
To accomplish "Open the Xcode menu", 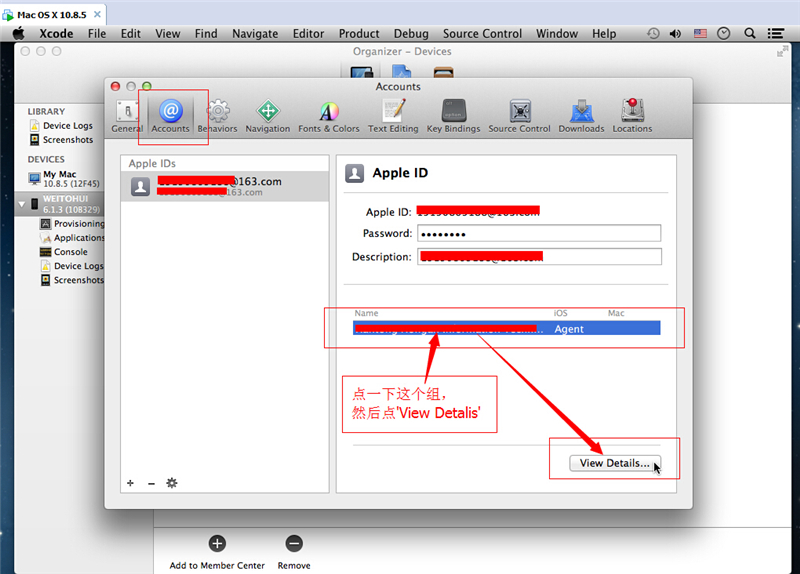I will 56,34.
